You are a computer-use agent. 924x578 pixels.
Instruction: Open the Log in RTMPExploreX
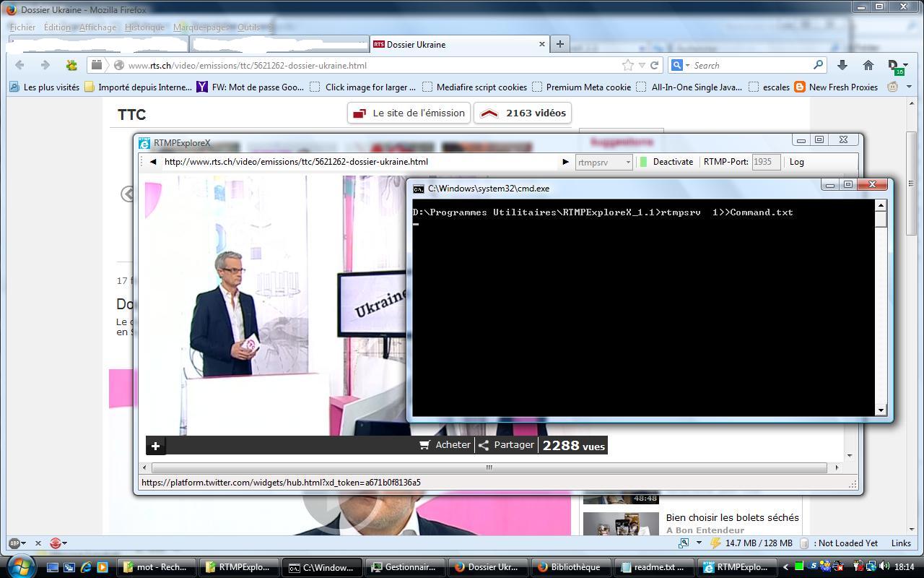coord(797,162)
